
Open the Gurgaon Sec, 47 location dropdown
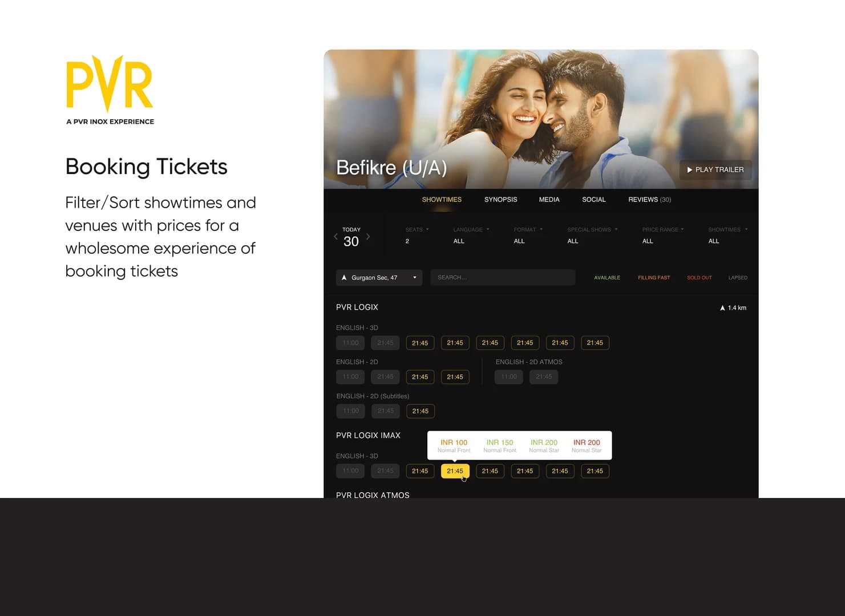(379, 278)
